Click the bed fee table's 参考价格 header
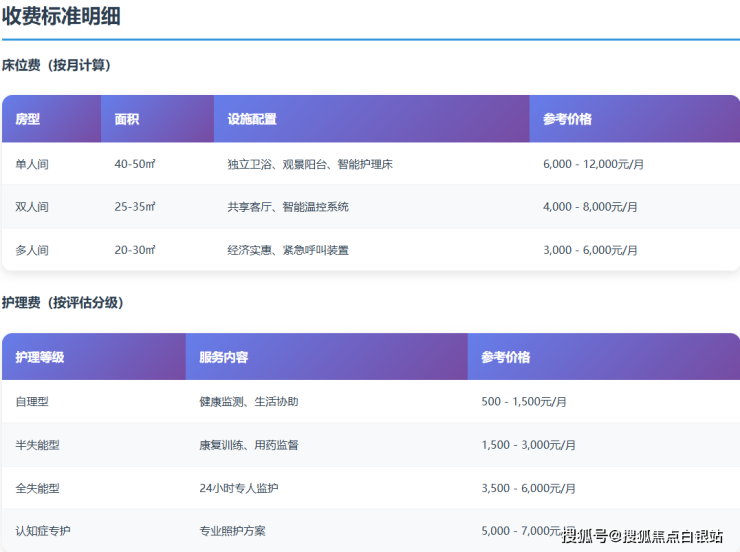The height and width of the screenshot is (552, 740). pos(567,119)
